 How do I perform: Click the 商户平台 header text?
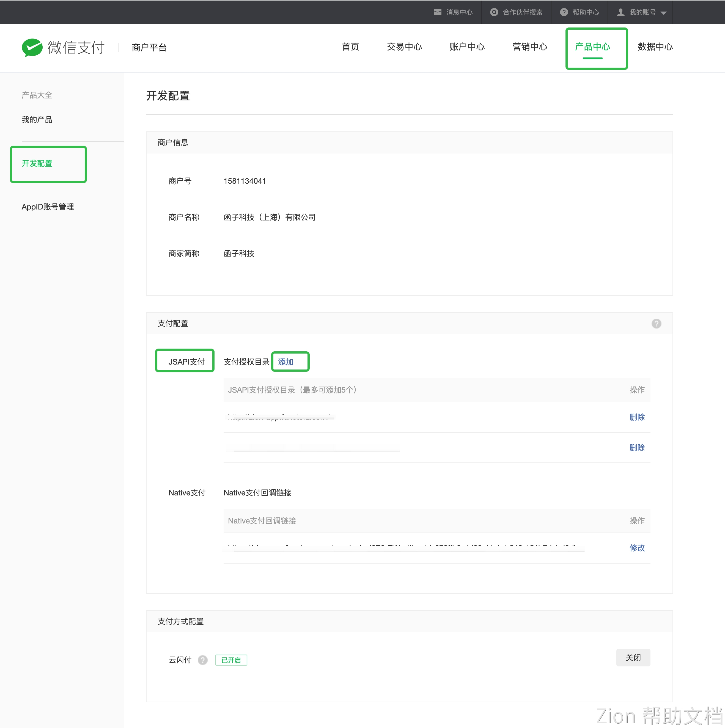pyautogui.click(x=149, y=47)
